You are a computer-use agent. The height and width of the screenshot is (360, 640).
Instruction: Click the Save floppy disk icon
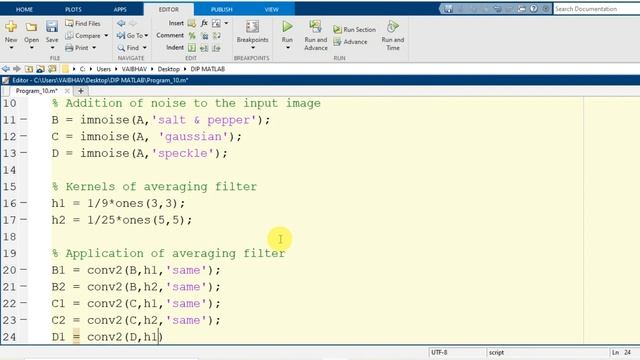pos(52,27)
